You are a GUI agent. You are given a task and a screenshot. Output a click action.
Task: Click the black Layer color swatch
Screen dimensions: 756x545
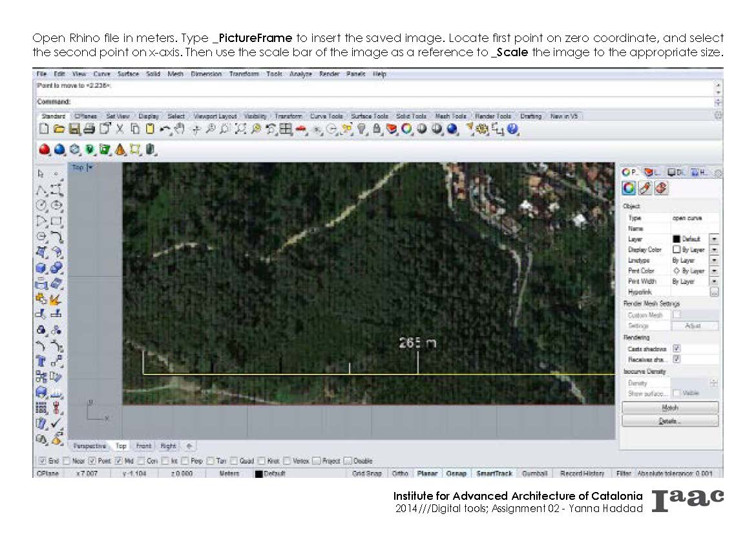(677, 239)
